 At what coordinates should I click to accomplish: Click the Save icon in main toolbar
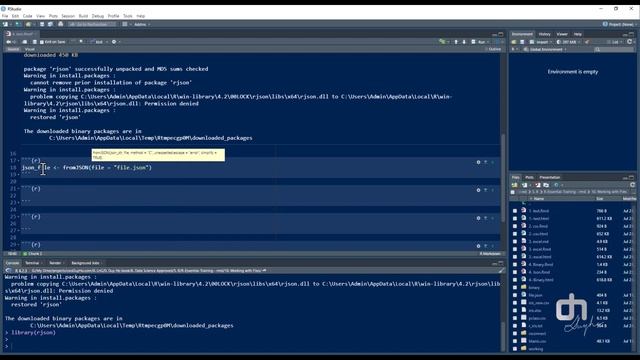point(42,24)
